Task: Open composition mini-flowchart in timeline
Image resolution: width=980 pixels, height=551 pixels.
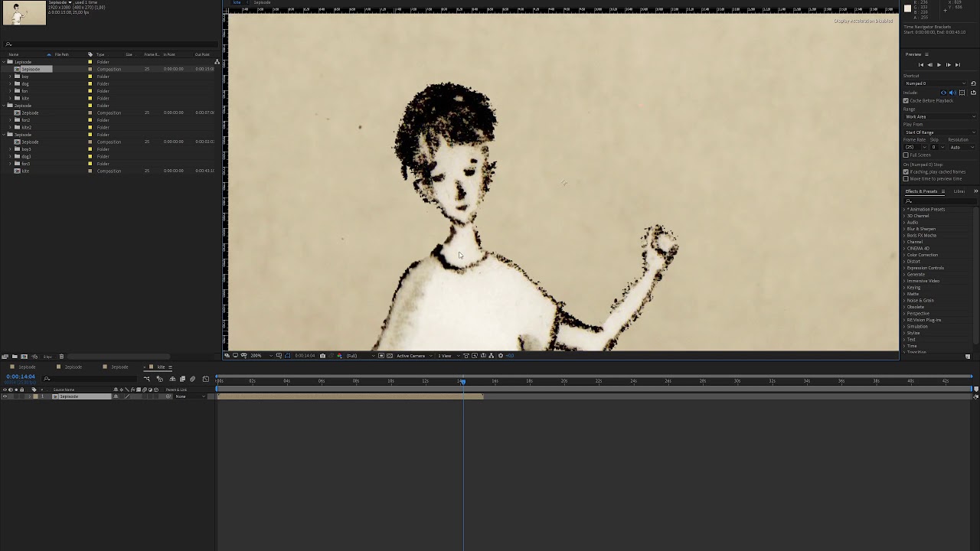Action: (x=146, y=379)
